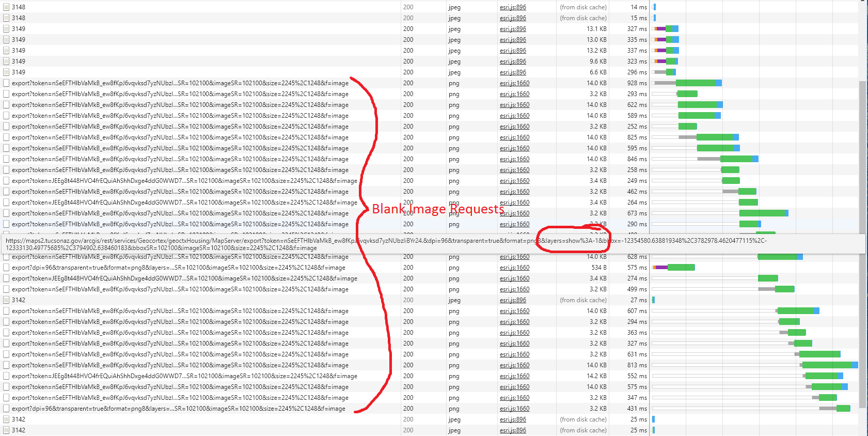Click the vertical scrollbar thumb of the request list

click(x=863, y=244)
